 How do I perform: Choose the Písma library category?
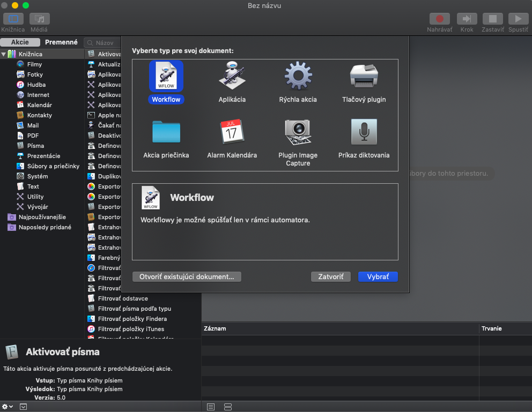point(35,146)
